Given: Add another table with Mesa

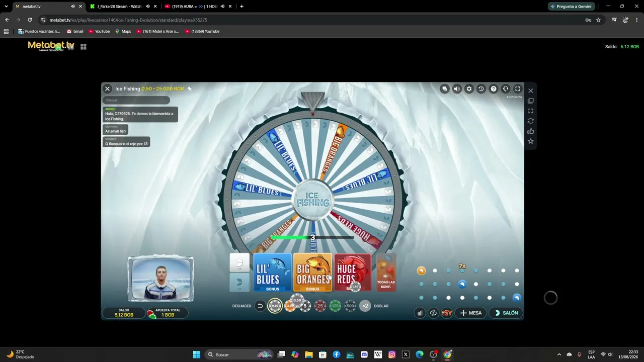Looking at the screenshot, I should (x=471, y=313).
